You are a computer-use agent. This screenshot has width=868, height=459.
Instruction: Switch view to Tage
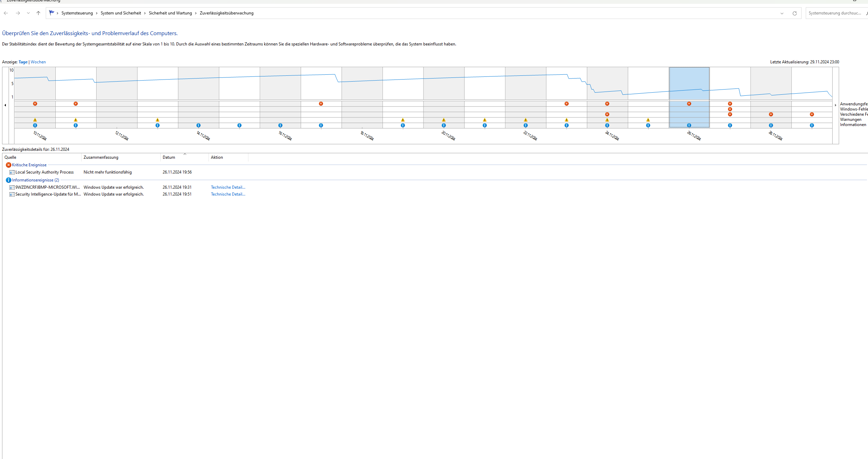(23, 62)
